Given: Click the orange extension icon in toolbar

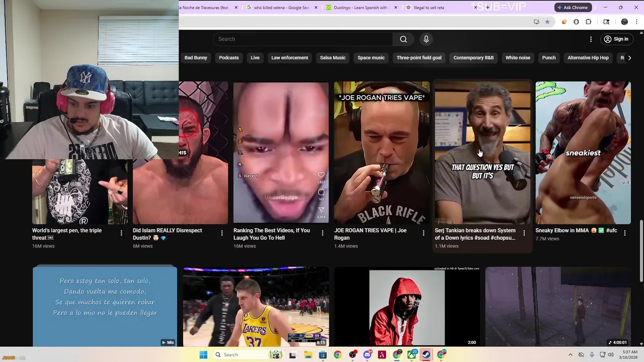Looking at the screenshot, I should coord(564,22).
